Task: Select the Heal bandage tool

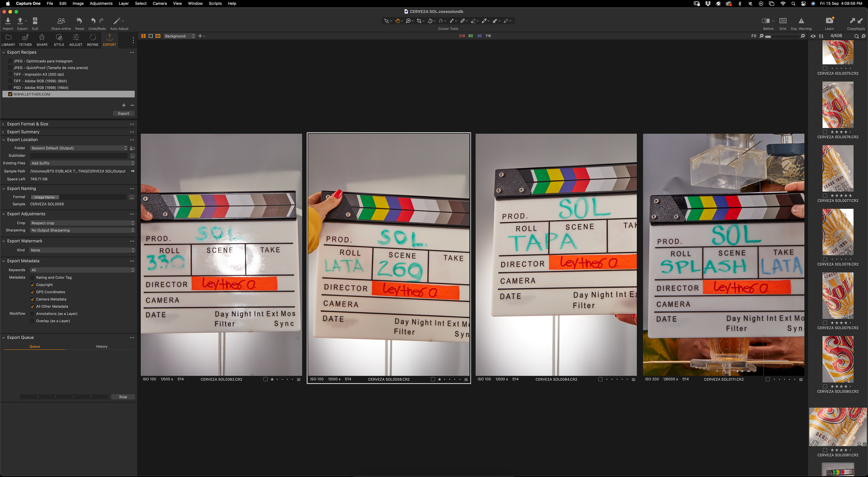Action: [463, 21]
